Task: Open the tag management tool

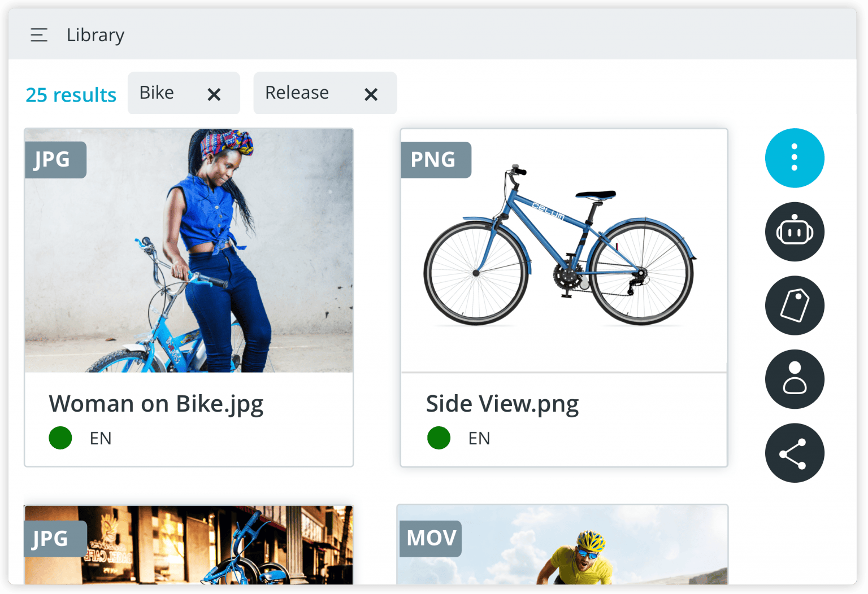Action: (x=795, y=305)
